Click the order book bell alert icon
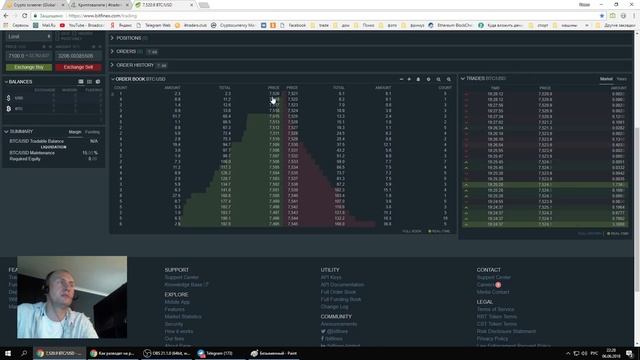Image resolution: width=640 pixels, height=360 pixels. point(418,79)
